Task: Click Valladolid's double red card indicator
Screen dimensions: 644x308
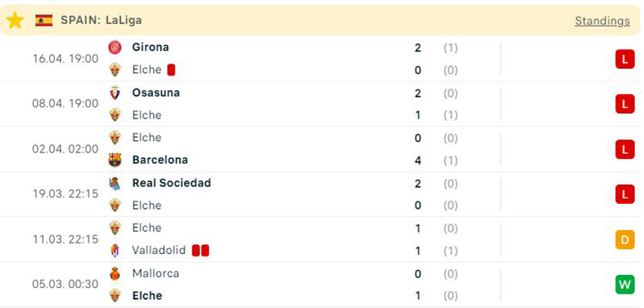Action: [x=200, y=250]
